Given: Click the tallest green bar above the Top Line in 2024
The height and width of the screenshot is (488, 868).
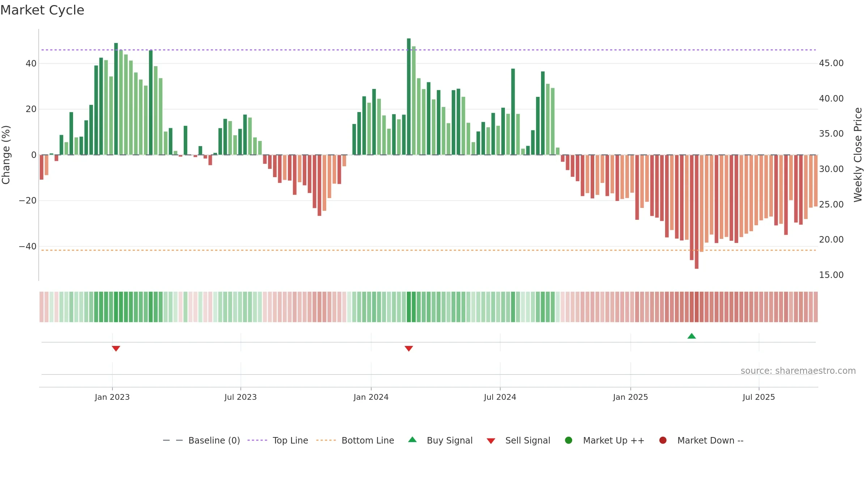Looking at the screenshot, I should tap(409, 97).
